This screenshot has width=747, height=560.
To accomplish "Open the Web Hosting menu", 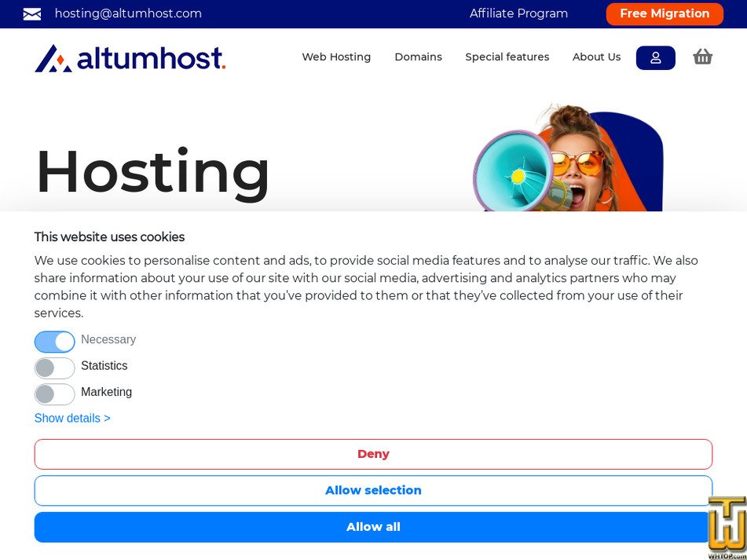I will (336, 57).
